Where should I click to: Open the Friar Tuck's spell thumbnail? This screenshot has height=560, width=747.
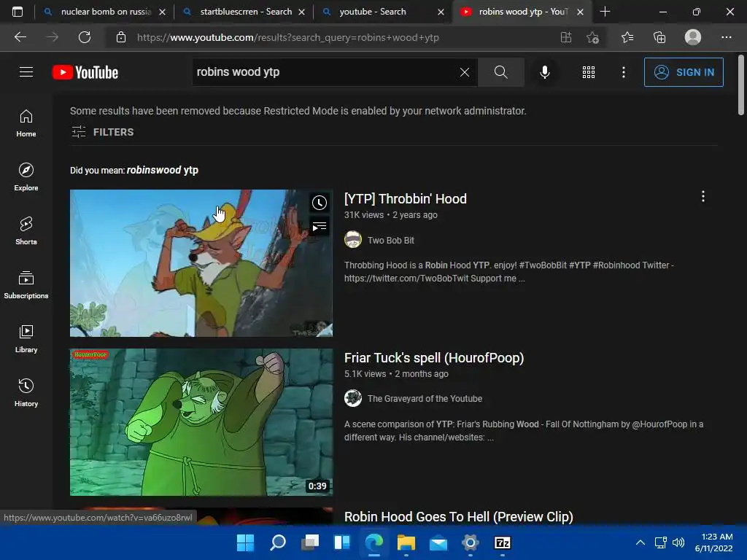[201, 422]
